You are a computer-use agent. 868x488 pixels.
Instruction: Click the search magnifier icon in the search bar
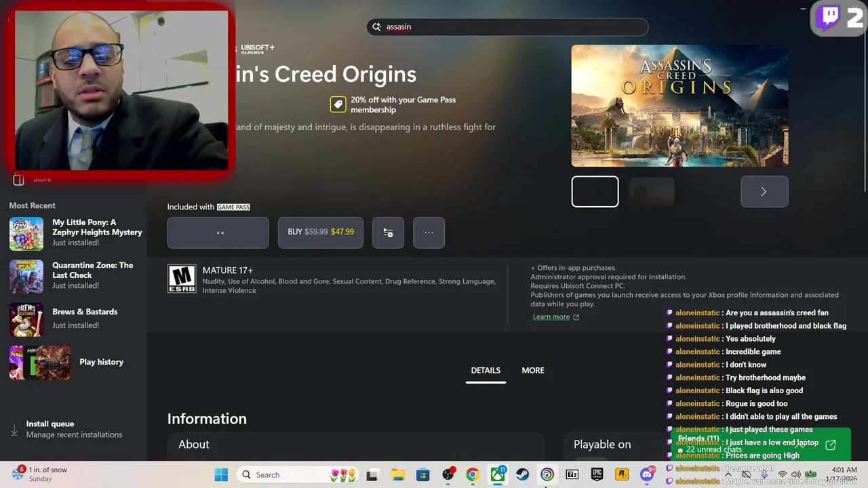(376, 27)
